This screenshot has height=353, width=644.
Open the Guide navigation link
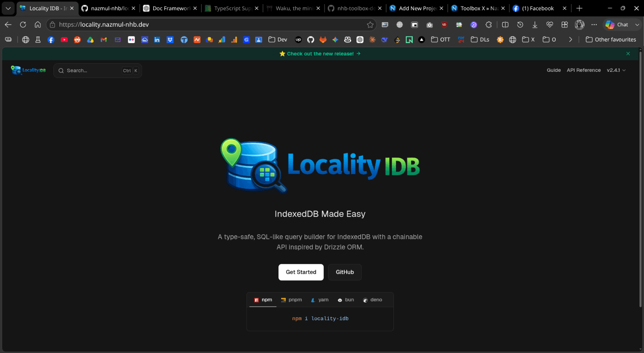point(554,70)
